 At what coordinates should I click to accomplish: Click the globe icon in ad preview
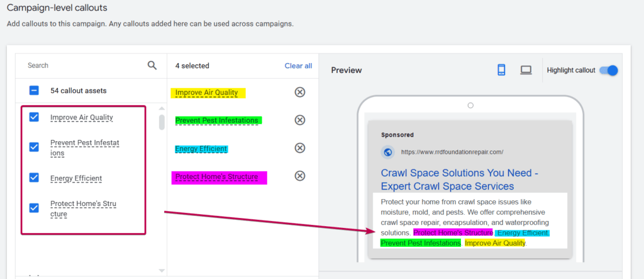[388, 152]
